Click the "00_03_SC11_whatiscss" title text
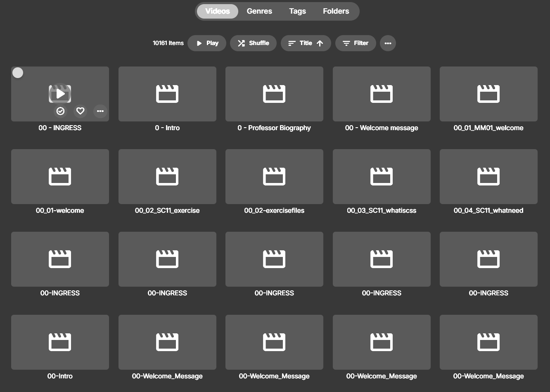This screenshot has width=550, height=392. click(382, 211)
